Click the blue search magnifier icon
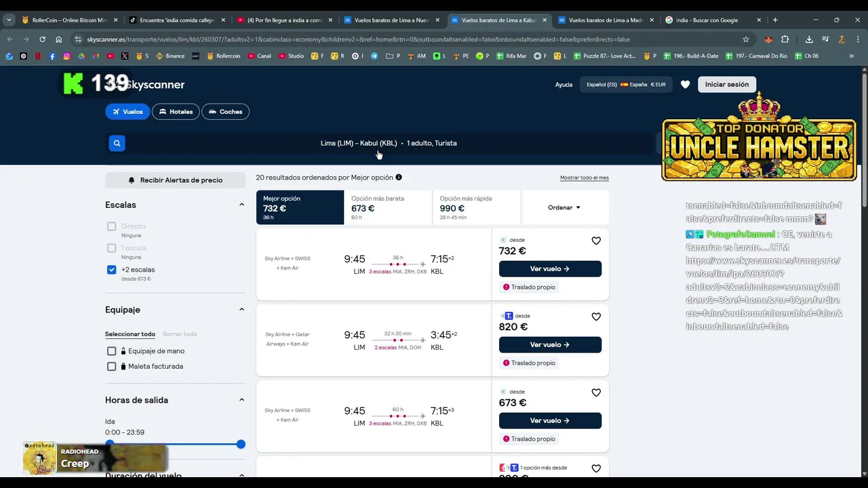The image size is (868, 488). coord(117,143)
